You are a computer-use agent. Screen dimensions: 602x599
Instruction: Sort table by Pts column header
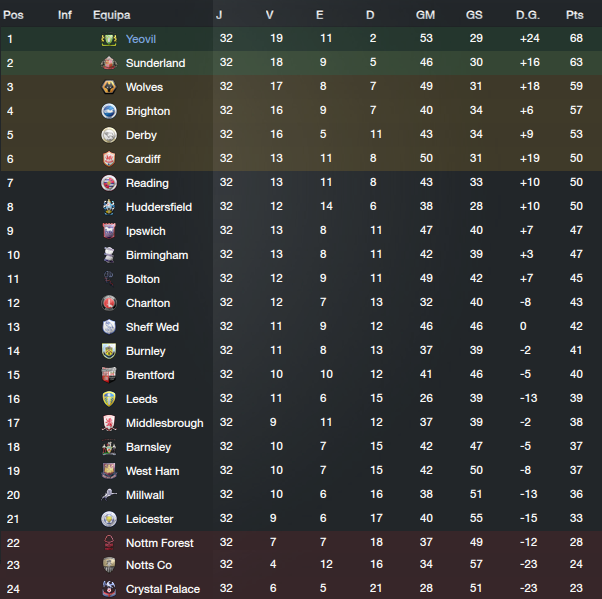pyautogui.click(x=574, y=15)
